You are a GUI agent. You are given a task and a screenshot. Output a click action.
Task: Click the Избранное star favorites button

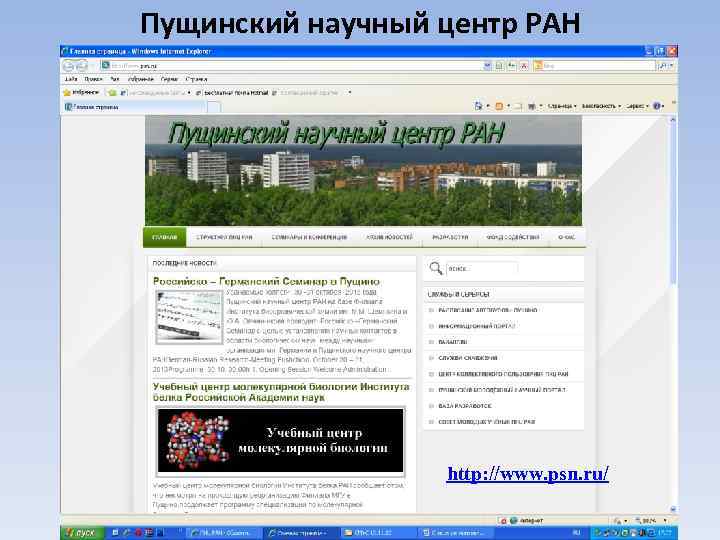[x=81, y=93]
